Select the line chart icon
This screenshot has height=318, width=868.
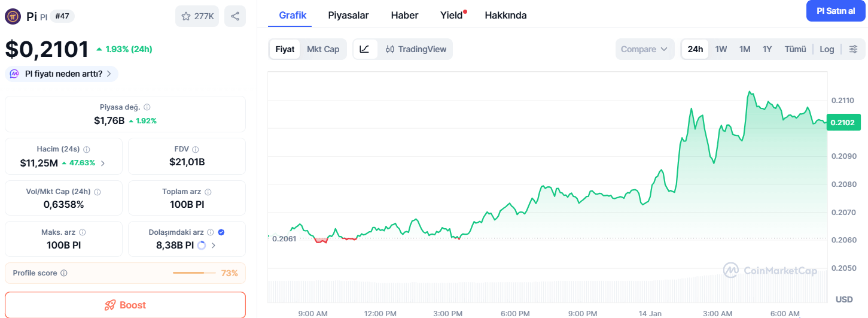(x=365, y=49)
